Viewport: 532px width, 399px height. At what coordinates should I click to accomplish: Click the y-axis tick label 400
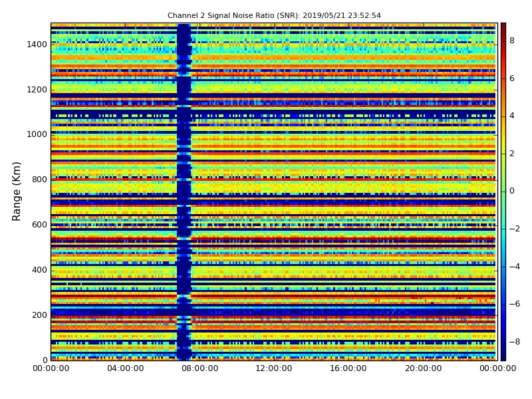pos(39,270)
